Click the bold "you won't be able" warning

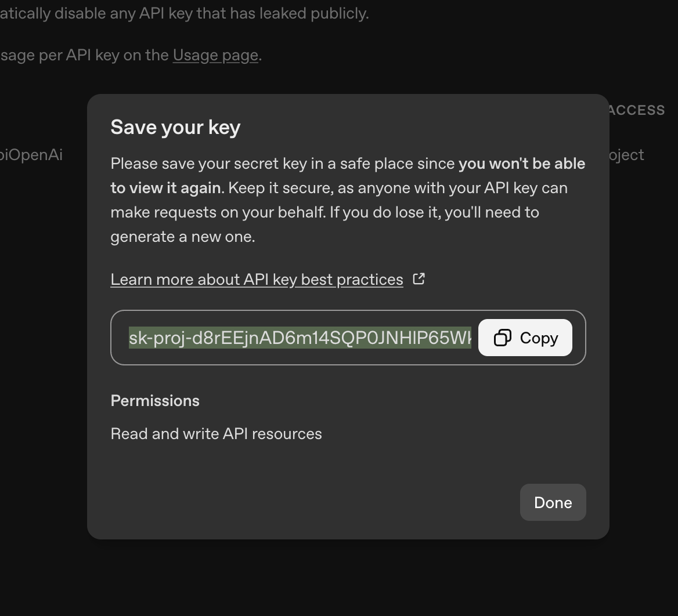(521, 164)
